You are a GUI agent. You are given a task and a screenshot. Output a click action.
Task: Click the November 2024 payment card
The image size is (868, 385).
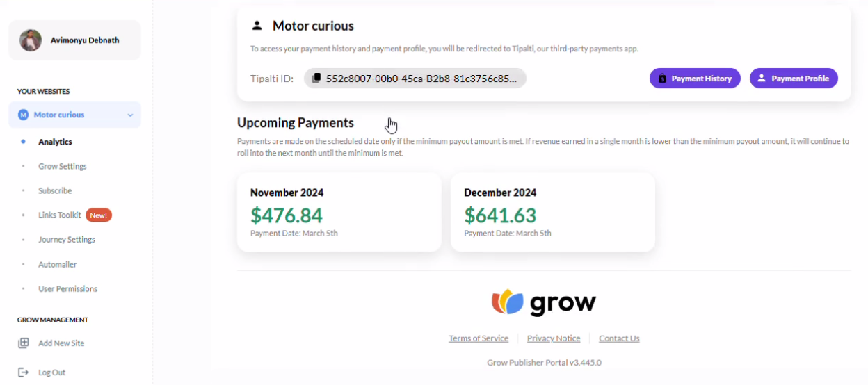point(339,212)
